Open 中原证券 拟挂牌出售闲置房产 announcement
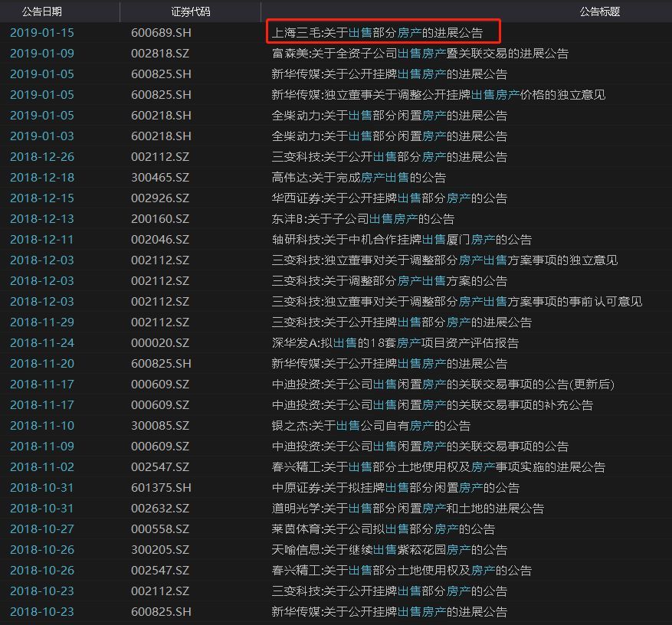The width and height of the screenshot is (672, 625). (x=395, y=487)
